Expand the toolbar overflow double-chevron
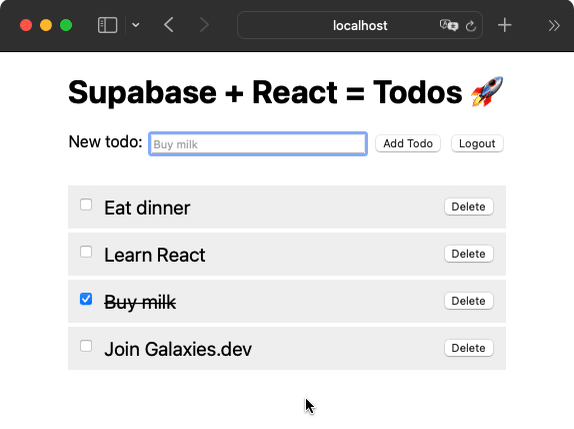574x429 pixels. coord(554,26)
